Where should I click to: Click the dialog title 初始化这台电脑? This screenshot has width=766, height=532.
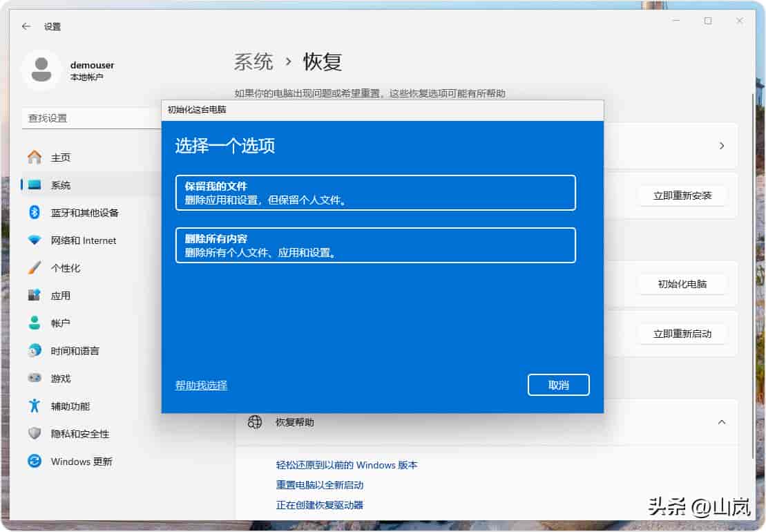(x=197, y=110)
